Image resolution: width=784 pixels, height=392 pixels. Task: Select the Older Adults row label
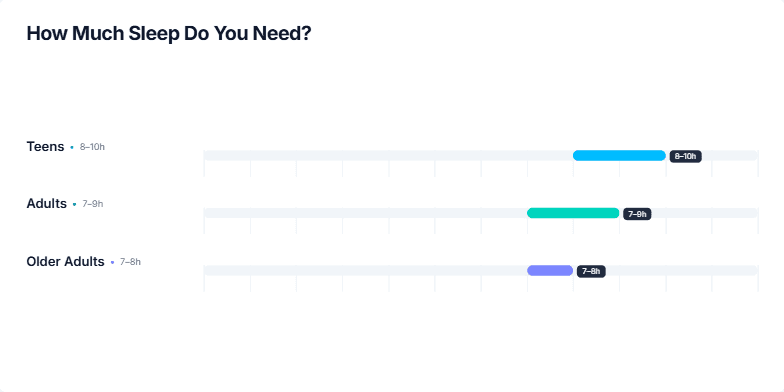pyautogui.click(x=66, y=262)
